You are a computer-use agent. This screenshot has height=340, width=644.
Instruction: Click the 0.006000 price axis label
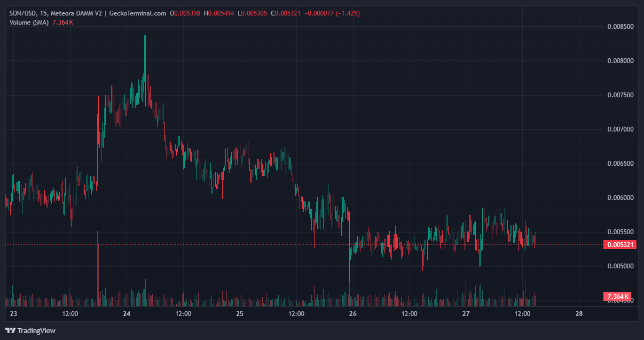(621, 198)
